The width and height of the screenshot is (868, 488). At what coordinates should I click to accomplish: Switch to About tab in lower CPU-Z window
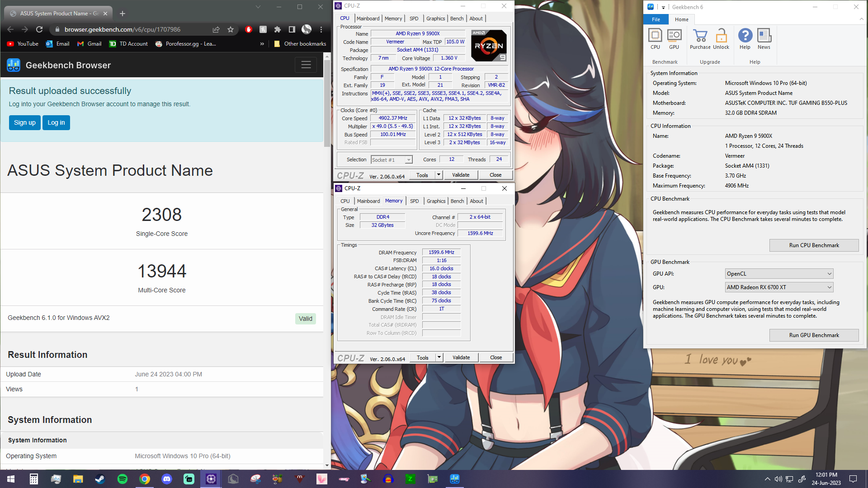[x=476, y=201]
